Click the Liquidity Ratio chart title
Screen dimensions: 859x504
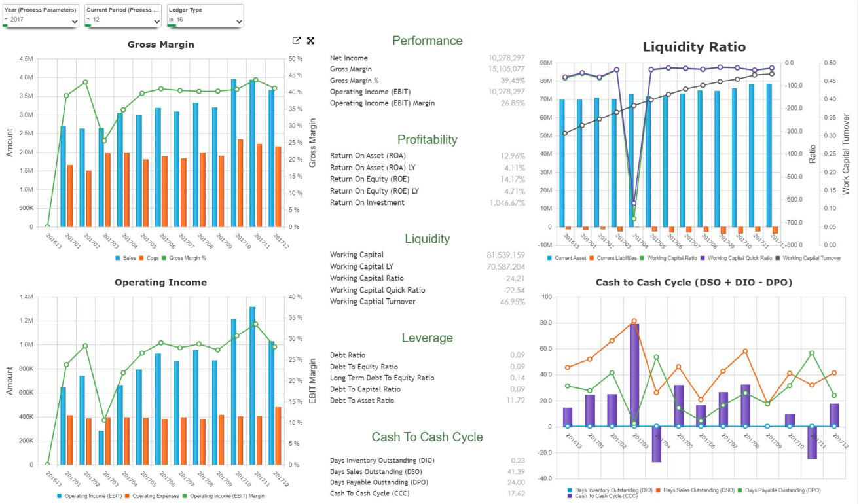(694, 46)
